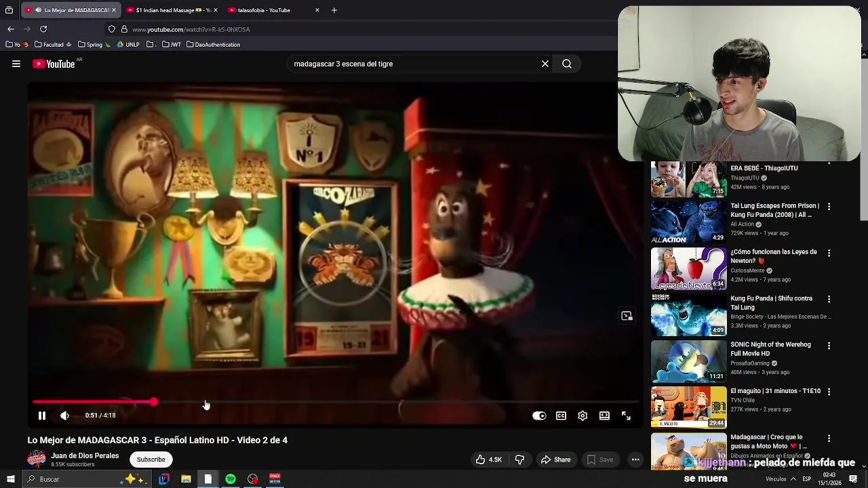Image resolution: width=868 pixels, height=488 pixels.
Task: Open the UNLP bookmark
Action: click(128, 45)
